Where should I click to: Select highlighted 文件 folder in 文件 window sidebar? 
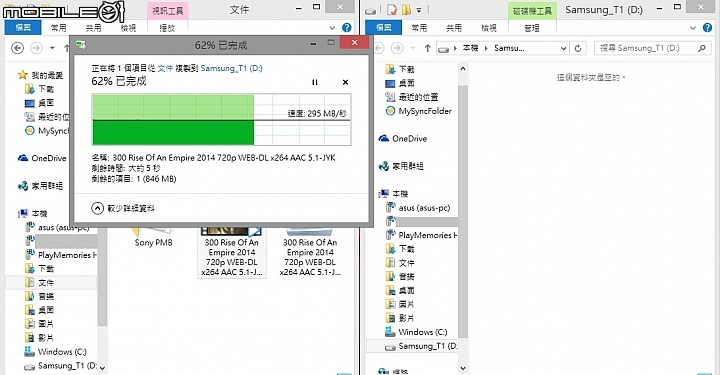click(51, 282)
